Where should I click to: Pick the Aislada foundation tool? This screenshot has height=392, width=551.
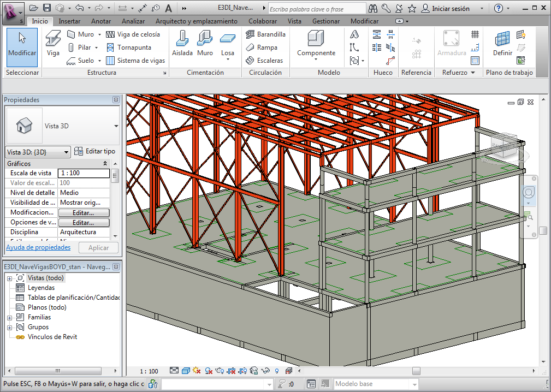pyautogui.click(x=182, y=44)
